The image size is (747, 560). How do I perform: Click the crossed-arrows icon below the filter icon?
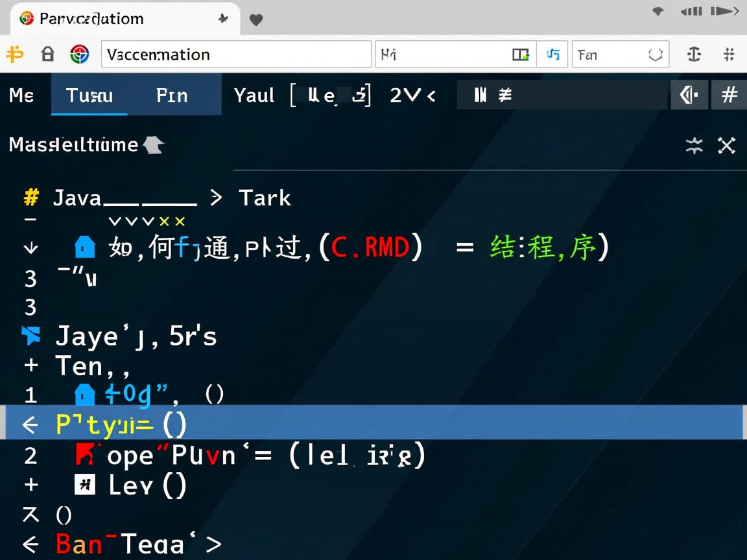click(x=726, y=145)
